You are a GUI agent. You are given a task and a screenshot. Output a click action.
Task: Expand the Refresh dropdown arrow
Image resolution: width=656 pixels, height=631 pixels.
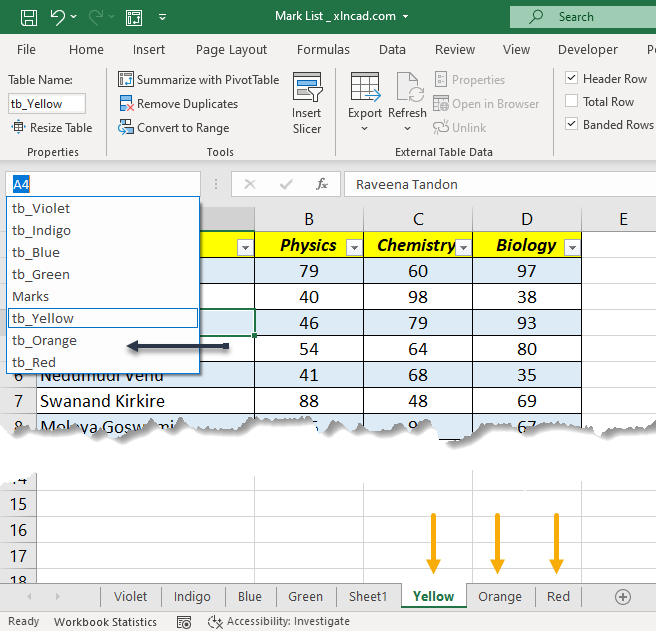[407, 128]
